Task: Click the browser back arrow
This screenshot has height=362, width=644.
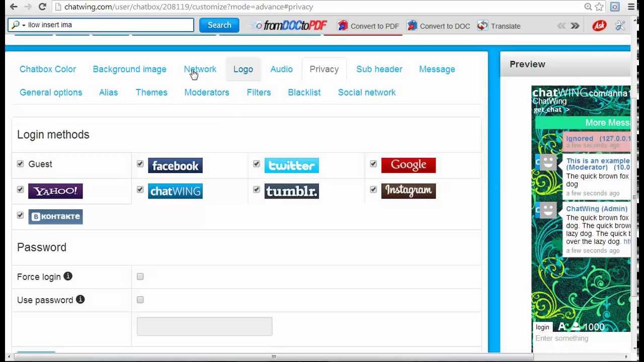Action: point(14,7)
